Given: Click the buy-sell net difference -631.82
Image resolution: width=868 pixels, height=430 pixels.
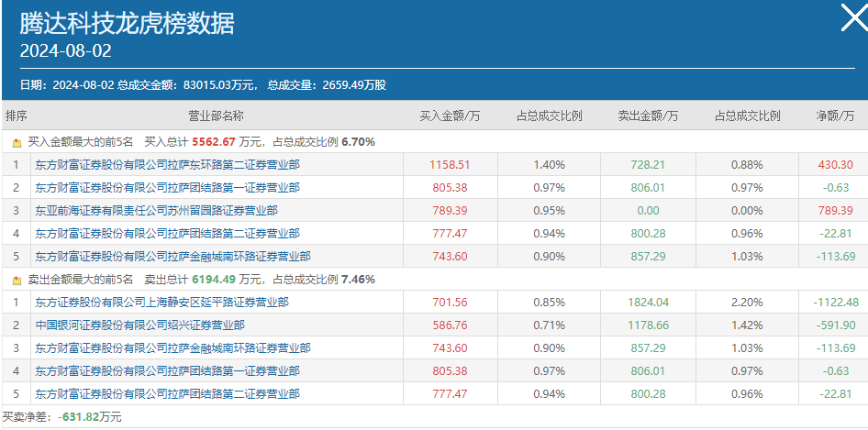Looking at the screenshot, I should point(78,417).
